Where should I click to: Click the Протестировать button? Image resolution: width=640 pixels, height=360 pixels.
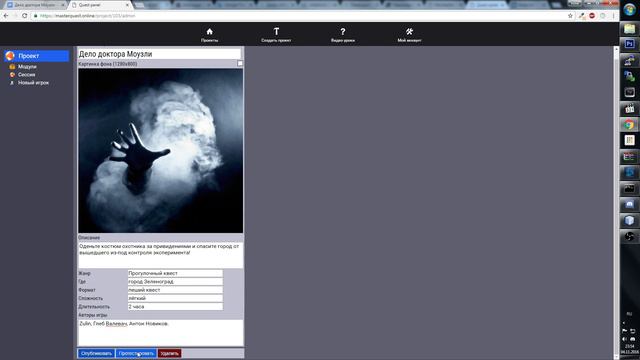pyautogui.click(x=136, y=353)
